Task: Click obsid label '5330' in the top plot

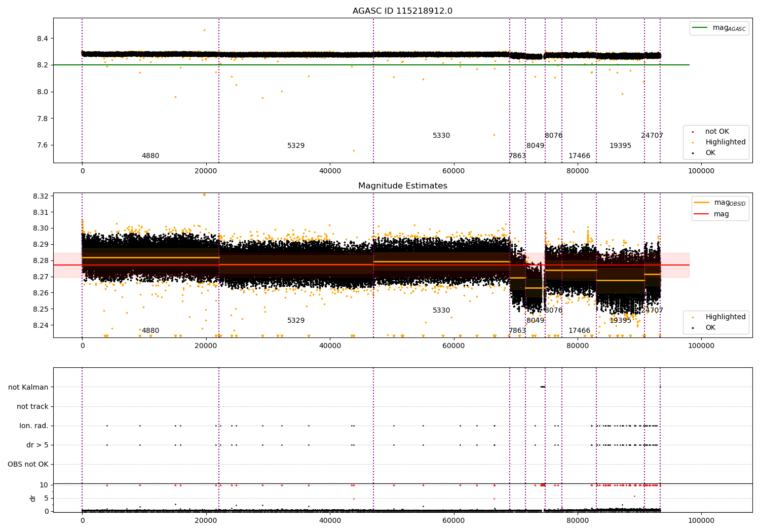Action: tap(441, 136)
